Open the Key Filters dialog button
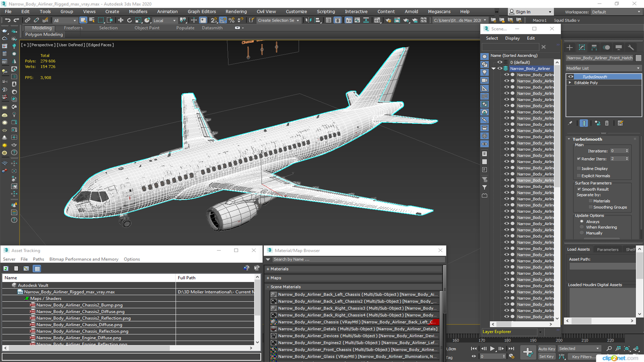This screenshot has width=644, height=362. [584, 357]
